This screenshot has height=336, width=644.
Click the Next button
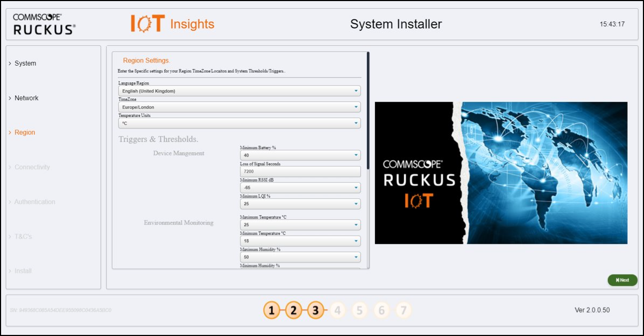coord(622,280)
